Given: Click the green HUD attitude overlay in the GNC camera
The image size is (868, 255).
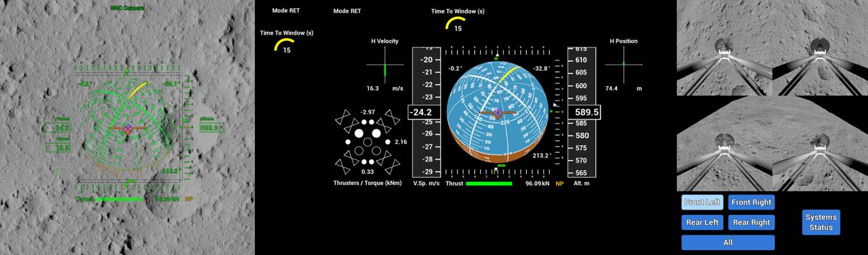Looking at the screenshot, I should point(127,127).
